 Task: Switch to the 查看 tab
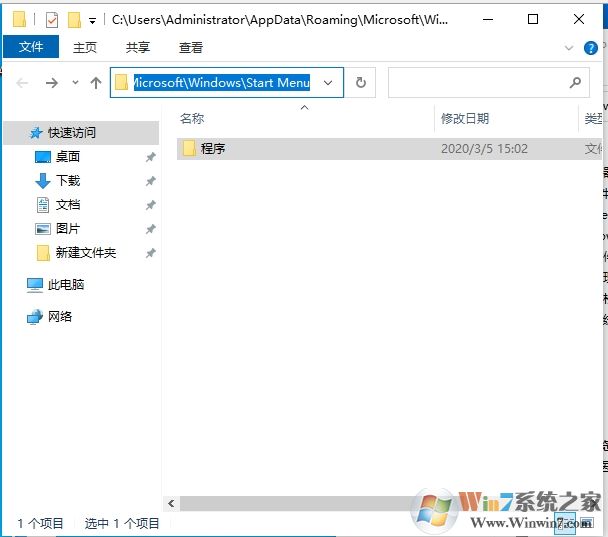(x=191, y=47)
